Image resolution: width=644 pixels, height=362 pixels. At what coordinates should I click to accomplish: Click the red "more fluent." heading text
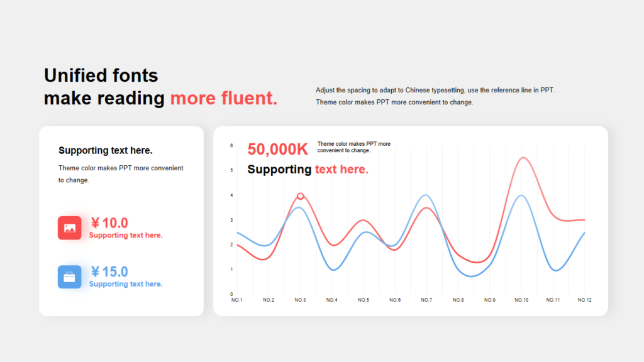[x=223, y=98]
